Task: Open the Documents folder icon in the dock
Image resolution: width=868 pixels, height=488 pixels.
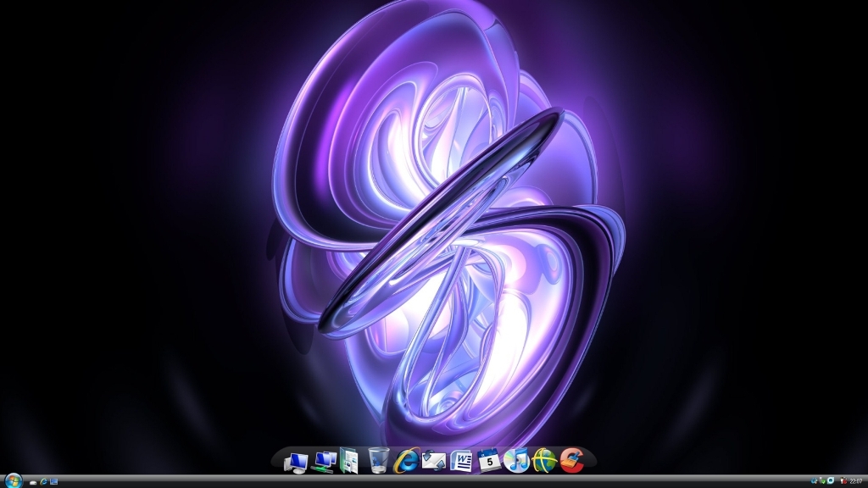Action: point(349,459)
